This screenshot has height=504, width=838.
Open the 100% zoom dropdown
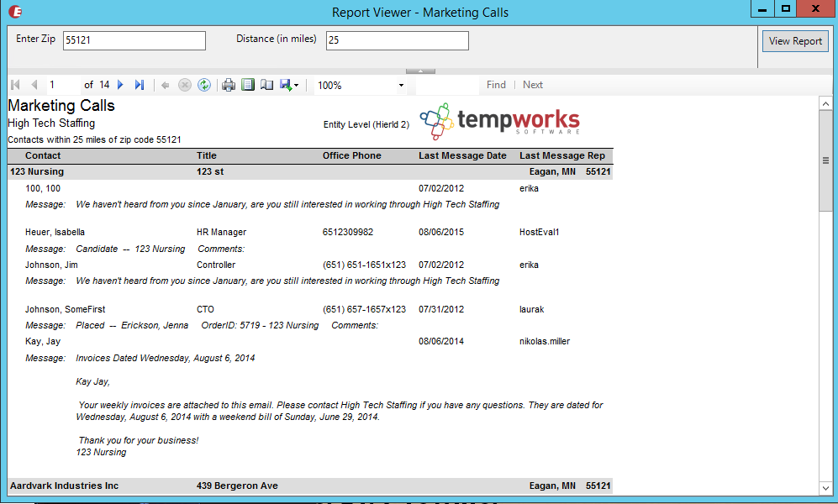(x=402, y=86)
